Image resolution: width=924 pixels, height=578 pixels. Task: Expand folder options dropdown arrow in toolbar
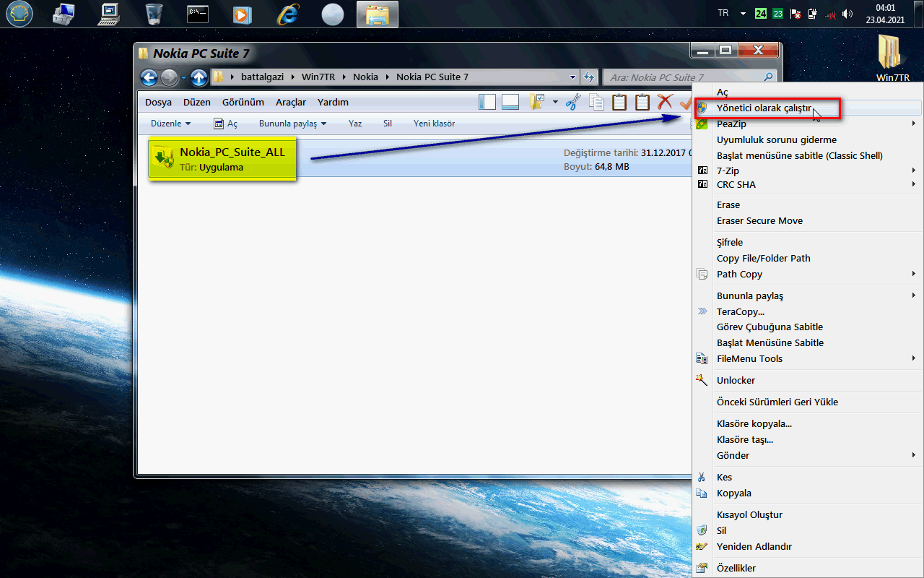pyautogui.click(x=555, y=102)
